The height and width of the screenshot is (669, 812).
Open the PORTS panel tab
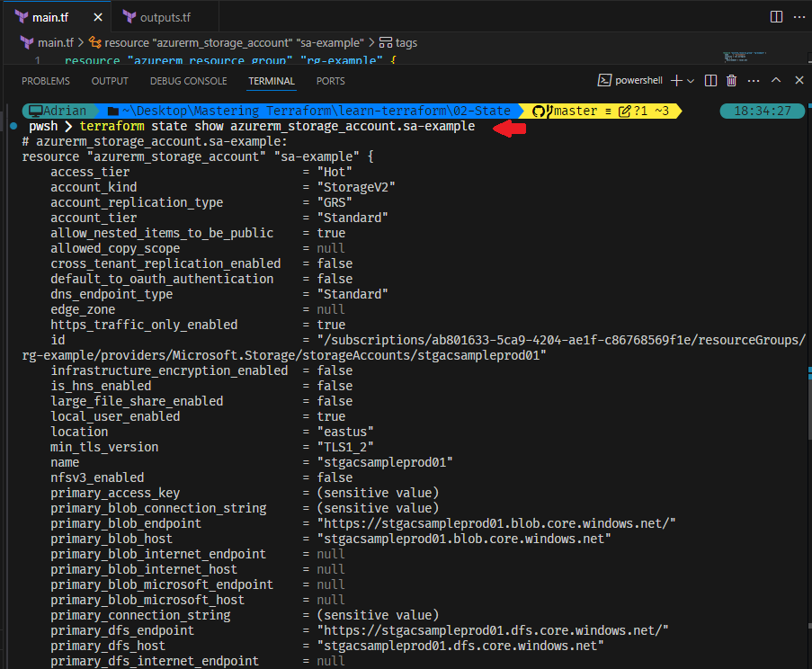(x=330, y=81)
